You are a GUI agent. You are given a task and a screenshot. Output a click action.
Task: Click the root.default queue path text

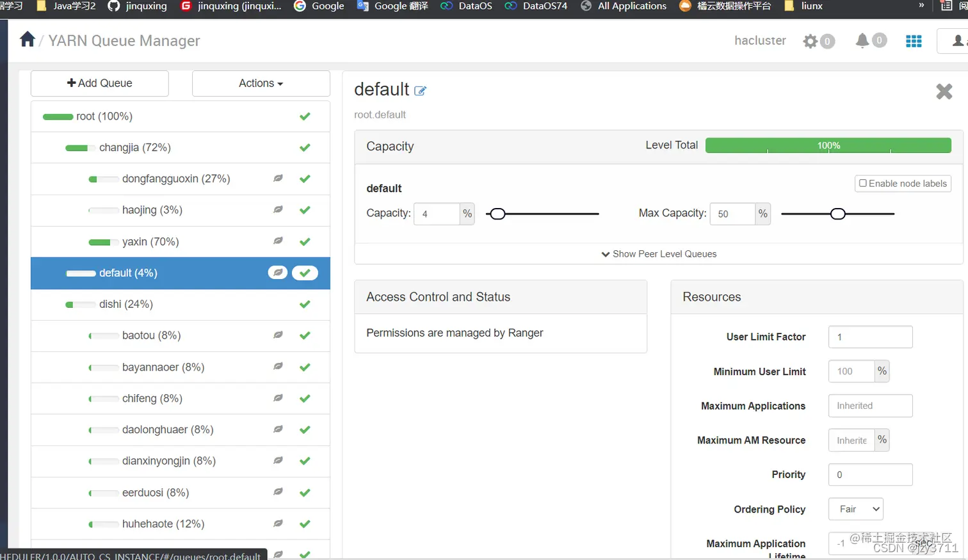(380, 115)
